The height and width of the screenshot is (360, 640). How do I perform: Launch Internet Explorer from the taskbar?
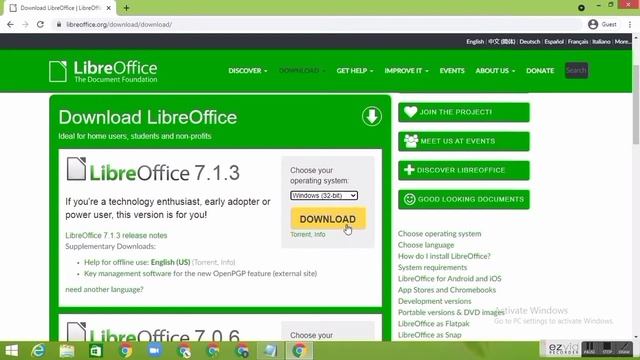coord(38,351)
